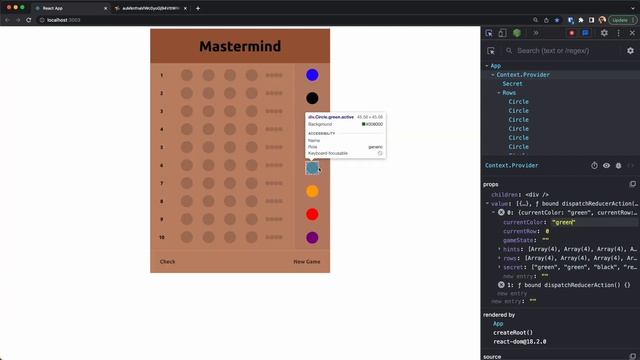Select the Secret component in tree
This screenshot has height=360, width=640.
(512, 84)
